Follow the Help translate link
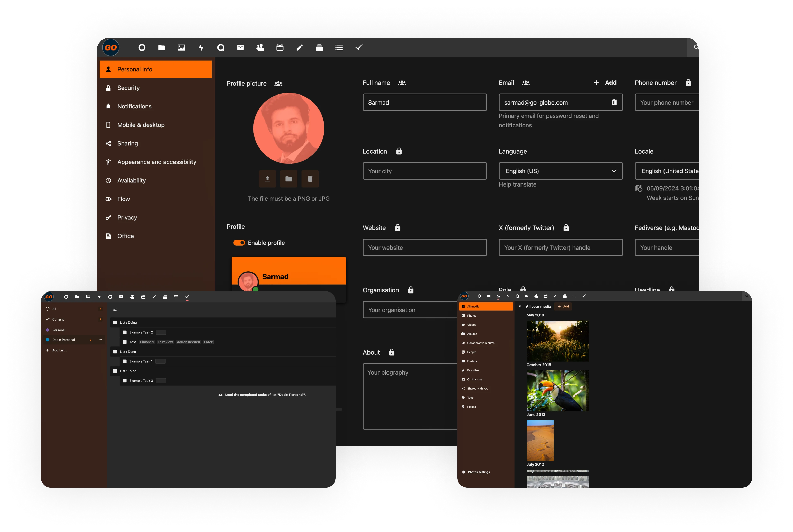Image resolution: width=793 pixels, height=532 pixels. point(517,184)
